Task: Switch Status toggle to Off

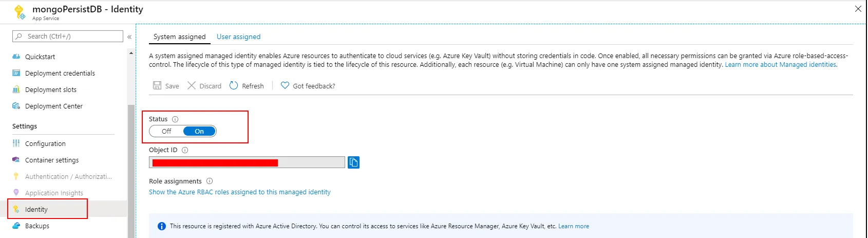Action: point(166,132)
